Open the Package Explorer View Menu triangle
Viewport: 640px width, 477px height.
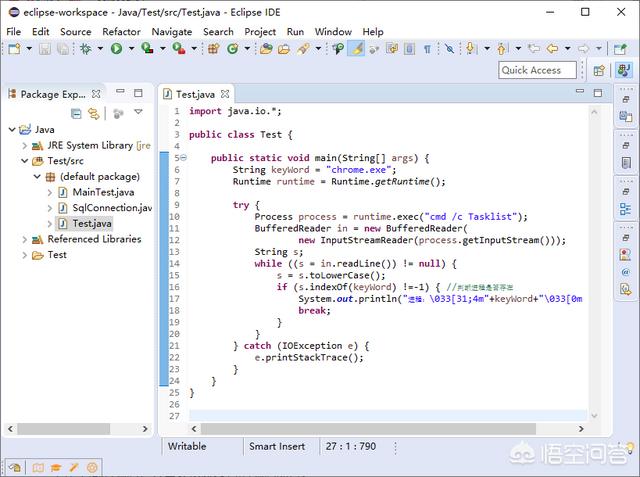pos(138,111)
